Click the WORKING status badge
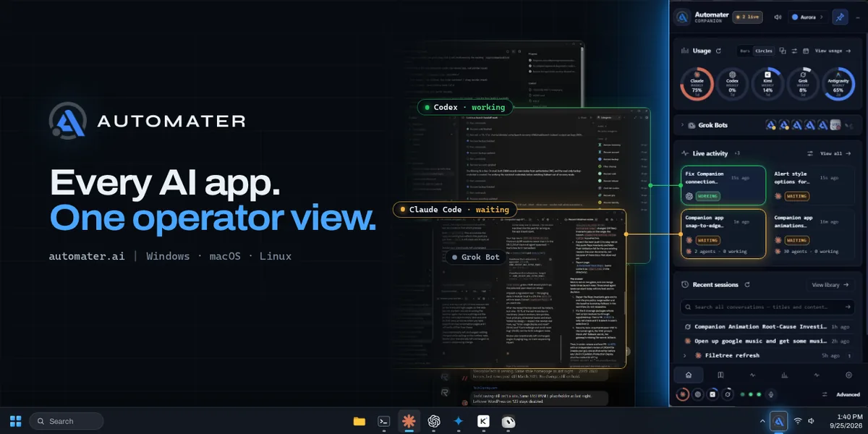868x434 pixels. [710, 196]
